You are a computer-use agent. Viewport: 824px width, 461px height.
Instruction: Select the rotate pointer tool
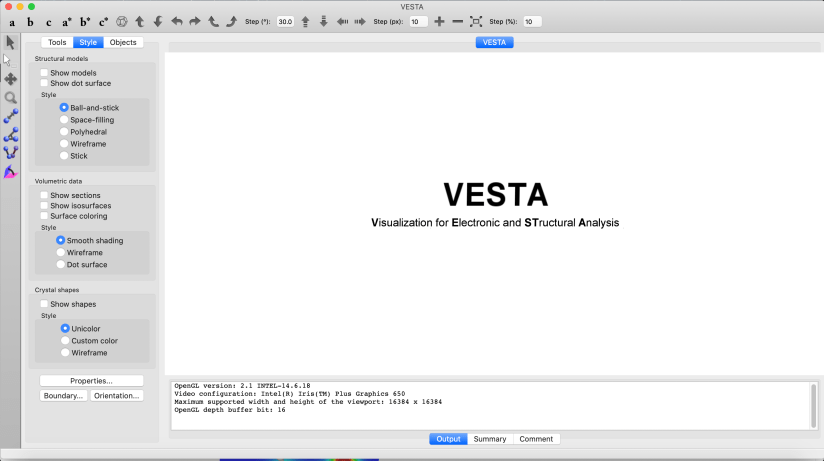point(11,42)
